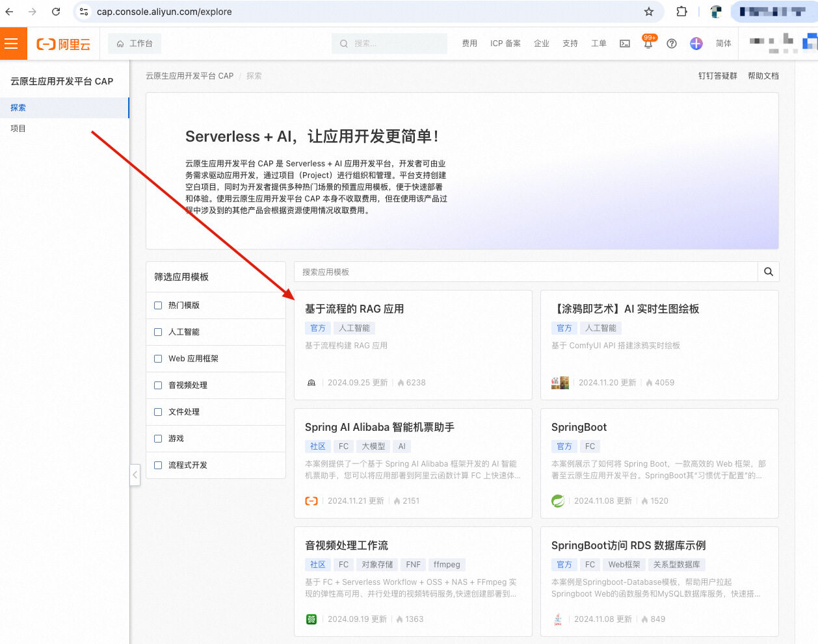Open the 基于流程的 RAG 应用 template

[354, 309]
